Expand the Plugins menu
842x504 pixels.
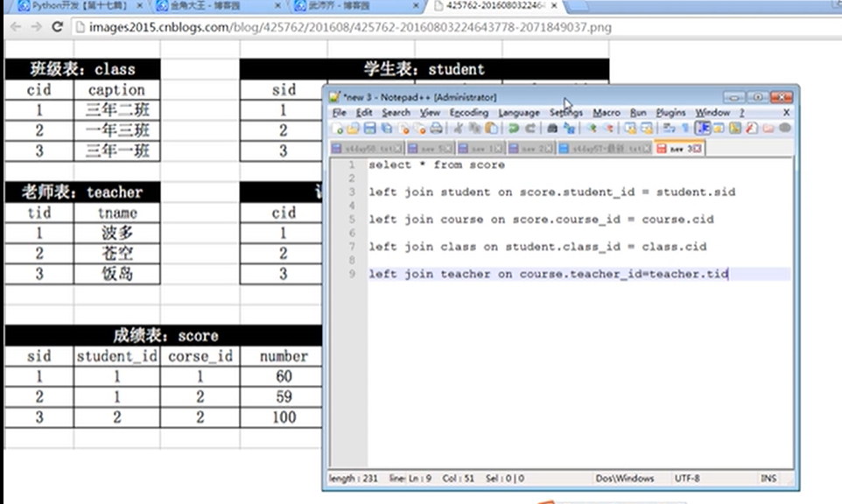pos(670,113)
